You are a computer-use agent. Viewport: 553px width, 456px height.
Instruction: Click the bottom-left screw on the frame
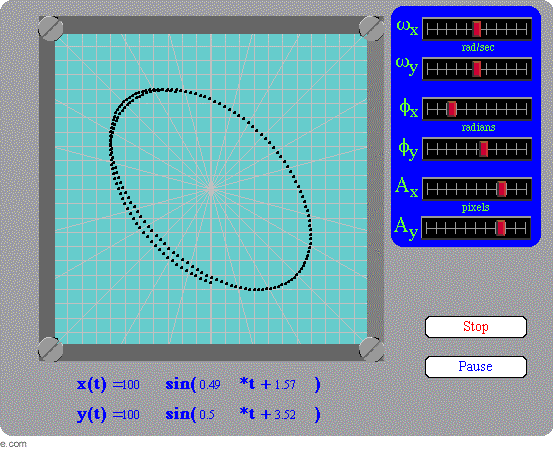[50, 349]
